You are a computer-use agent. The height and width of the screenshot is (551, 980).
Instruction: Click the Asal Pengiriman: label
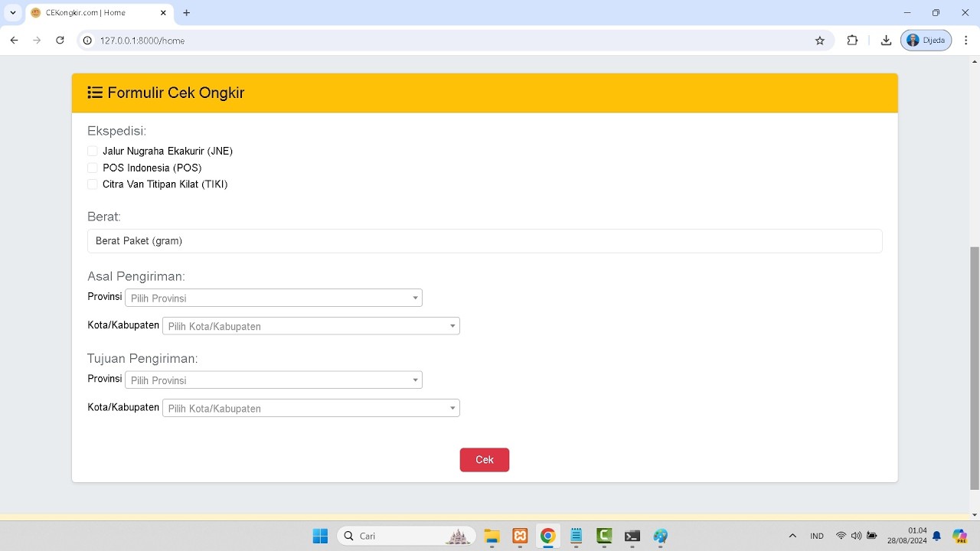tap(136, 276)
